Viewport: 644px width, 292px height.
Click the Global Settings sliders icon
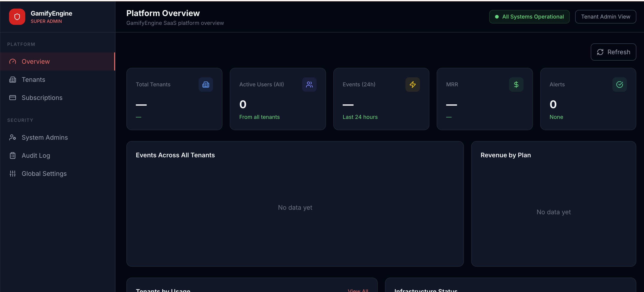[x=12, y=173]
